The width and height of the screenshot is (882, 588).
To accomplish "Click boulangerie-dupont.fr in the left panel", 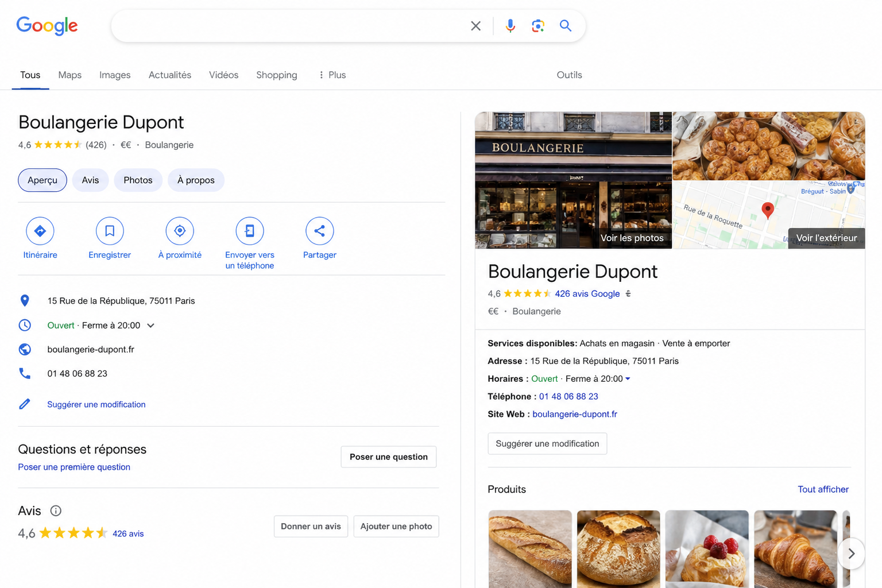I will tap(91, 349).
